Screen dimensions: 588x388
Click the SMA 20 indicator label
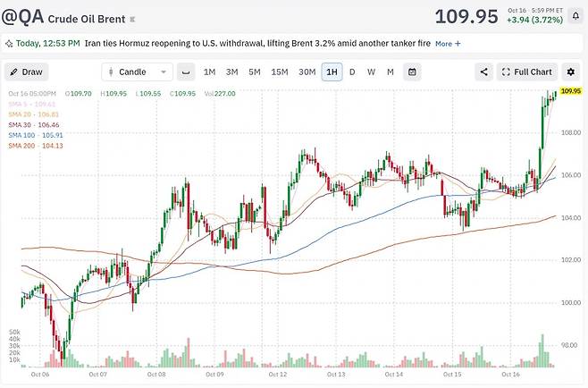[x=34, y=114]
